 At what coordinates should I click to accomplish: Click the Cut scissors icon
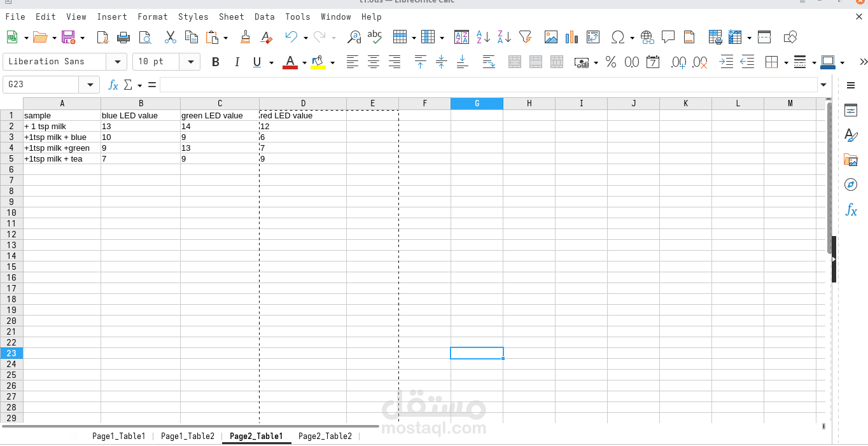coord(171,38)
